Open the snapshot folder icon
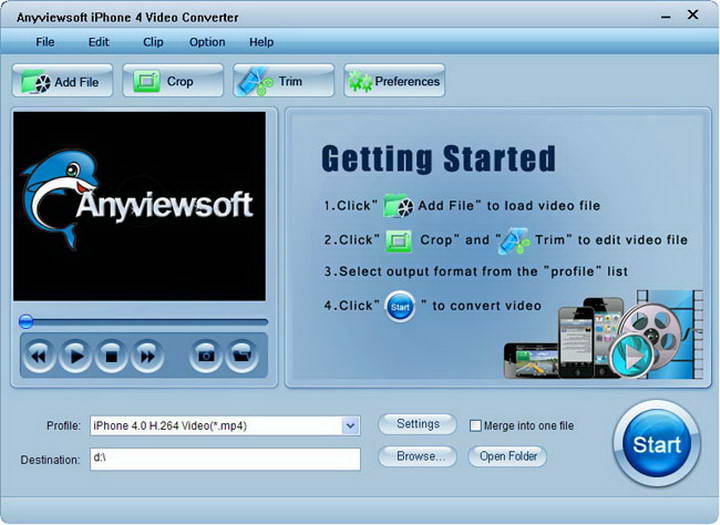Viewport: 720px width, 525px height. 242,356
